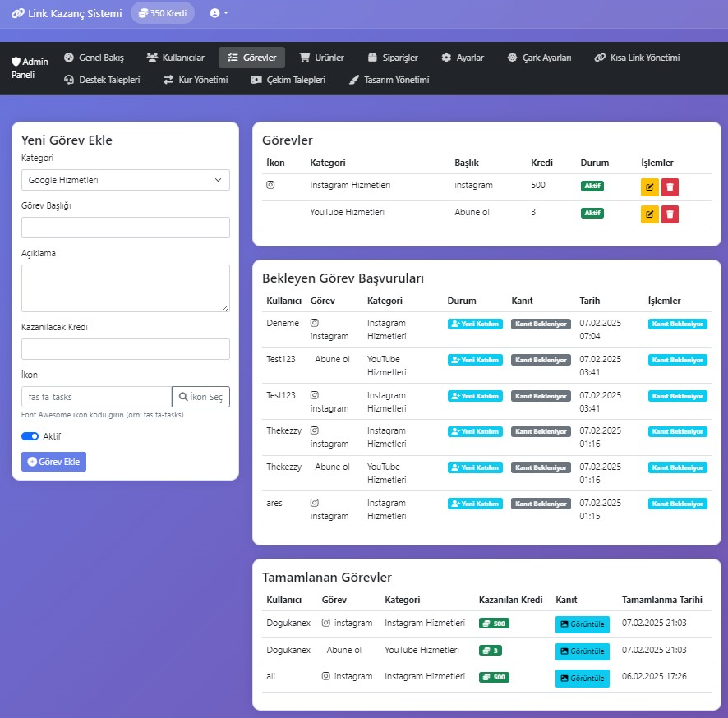Open the Kategori dropdown showing Google Hizmetleri
The height and width of the screenshot is (718, 728).
point(126,180)
